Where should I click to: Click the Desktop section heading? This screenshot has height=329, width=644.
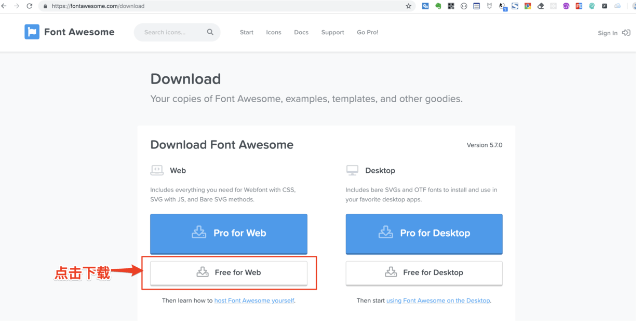[380, 170]
